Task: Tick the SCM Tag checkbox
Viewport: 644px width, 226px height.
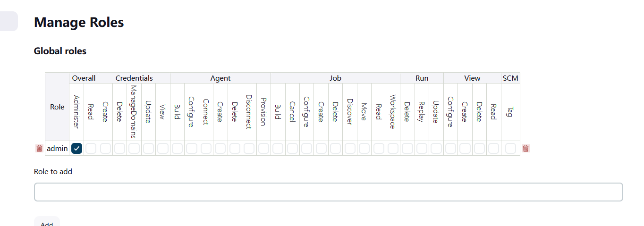Action: 510,149
